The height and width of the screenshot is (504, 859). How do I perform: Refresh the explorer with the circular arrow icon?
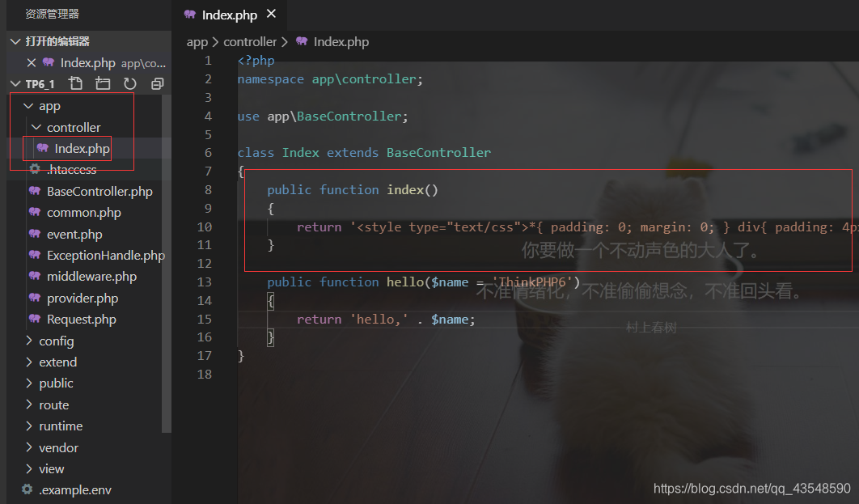click(x=130, y=84)
